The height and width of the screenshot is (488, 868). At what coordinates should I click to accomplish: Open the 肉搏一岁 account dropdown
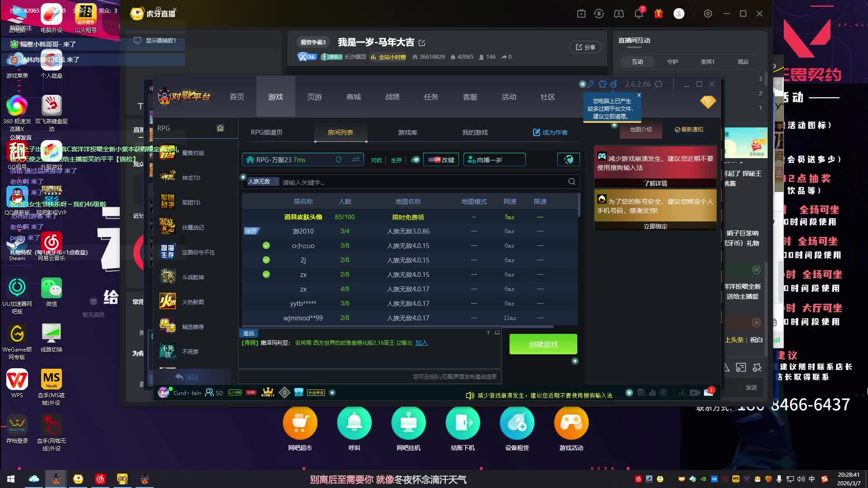click(x=494, y=160)
